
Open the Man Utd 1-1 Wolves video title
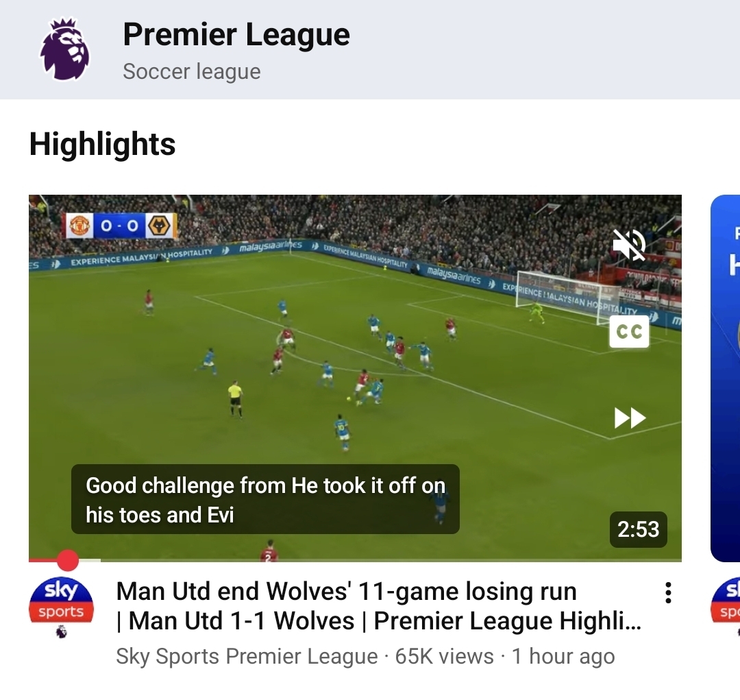[x=378, y=606]
